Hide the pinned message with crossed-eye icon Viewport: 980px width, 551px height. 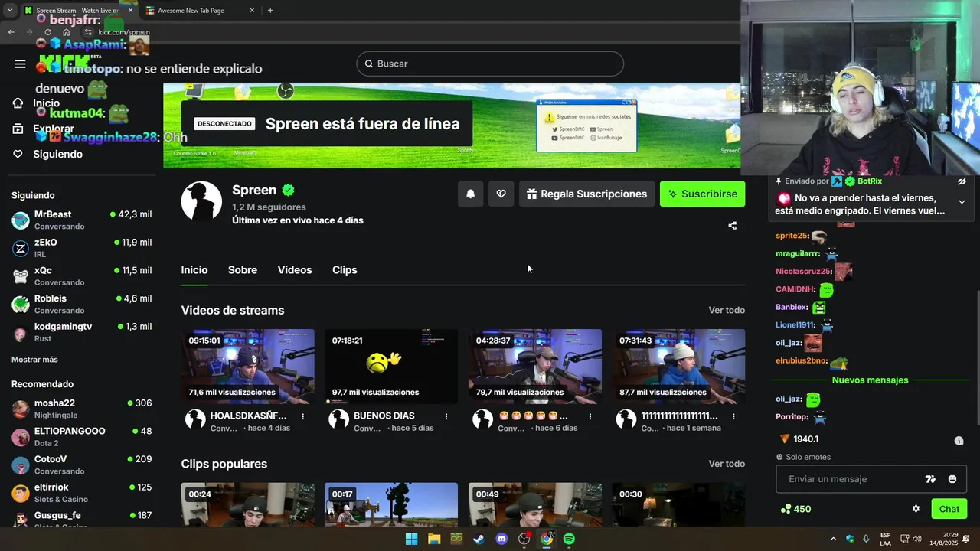point(962,181)
